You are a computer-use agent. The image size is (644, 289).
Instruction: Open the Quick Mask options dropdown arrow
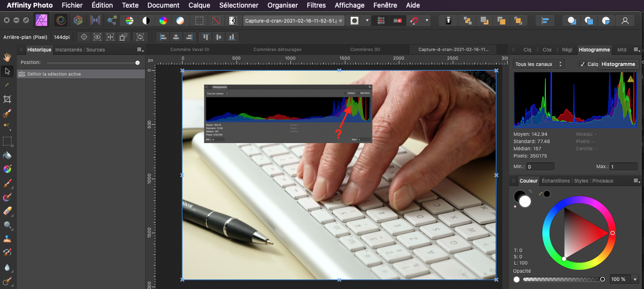click(367, 21)
